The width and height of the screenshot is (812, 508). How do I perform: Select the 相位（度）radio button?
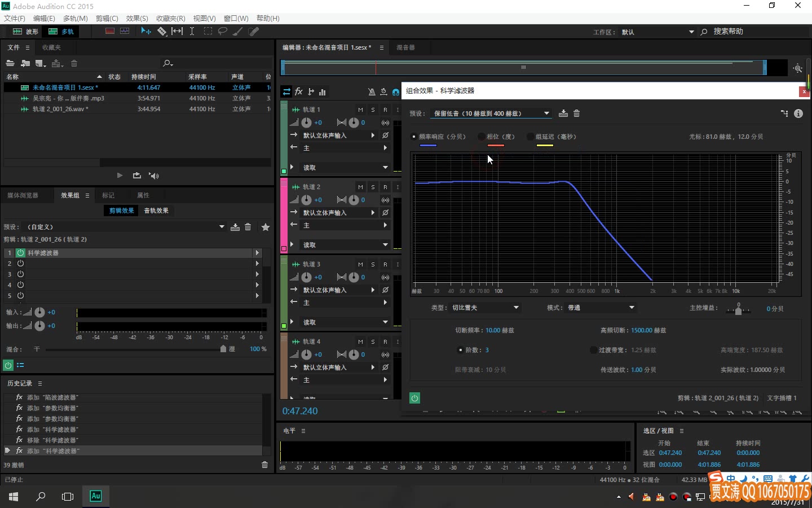tap(481, 137)
